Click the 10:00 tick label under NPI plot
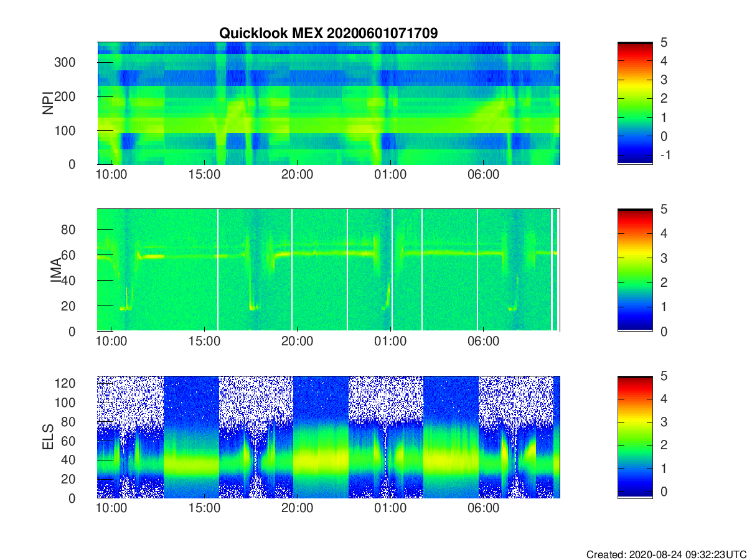The image size is (747, 560). point(111,174)
